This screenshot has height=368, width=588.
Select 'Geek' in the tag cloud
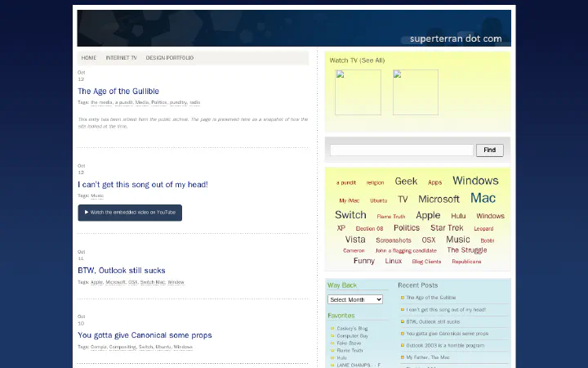coord(406,182)
